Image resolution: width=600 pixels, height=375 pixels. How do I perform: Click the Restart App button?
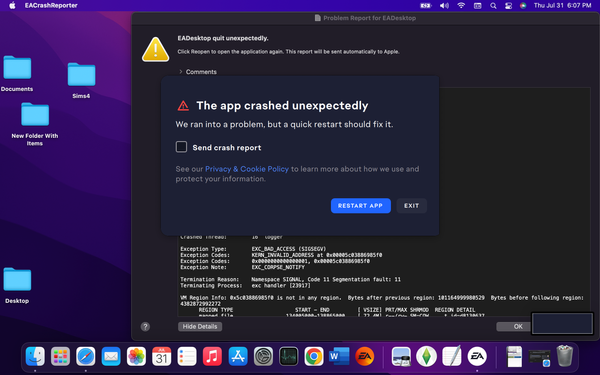point(360,205)
